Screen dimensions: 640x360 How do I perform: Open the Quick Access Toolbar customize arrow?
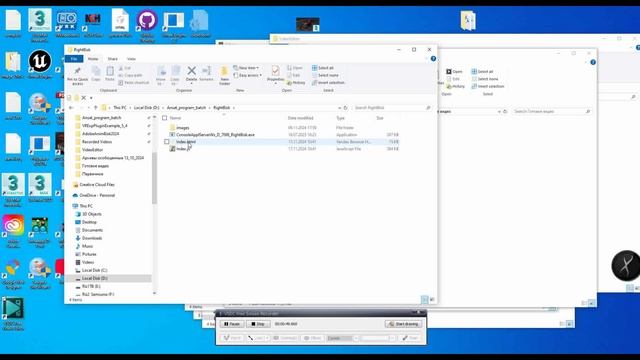91,98
